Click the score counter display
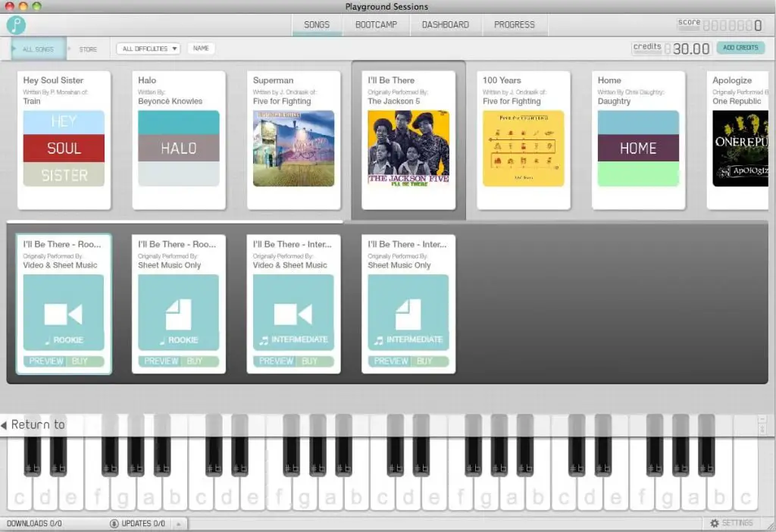Screen dimensions: 776x532 [x=720, y=25]
